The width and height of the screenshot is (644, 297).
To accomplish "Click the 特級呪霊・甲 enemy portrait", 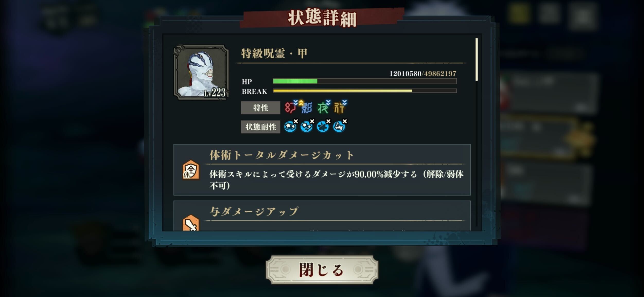I will pyautogui.click(x=201, y=72).
